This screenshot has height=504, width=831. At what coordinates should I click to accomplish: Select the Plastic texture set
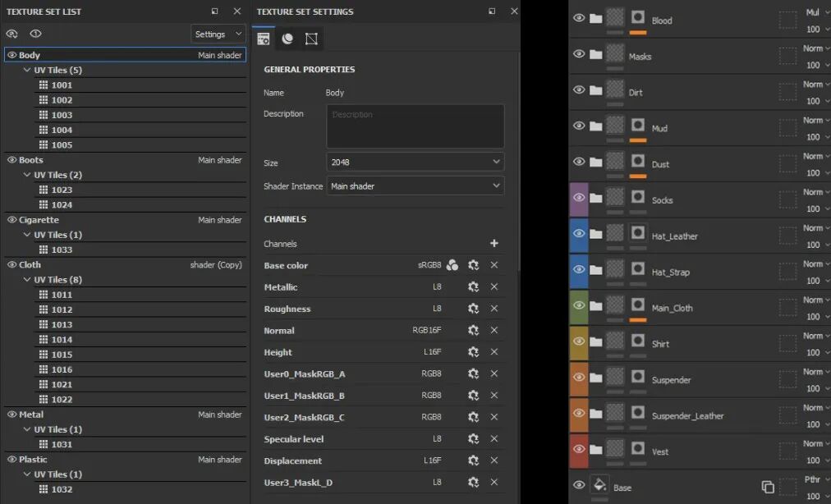(125, 460)
